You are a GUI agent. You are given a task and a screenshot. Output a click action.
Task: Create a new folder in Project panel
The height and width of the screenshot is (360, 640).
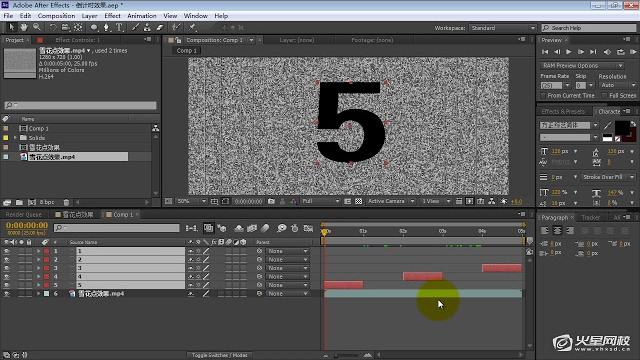pos(19,202)
